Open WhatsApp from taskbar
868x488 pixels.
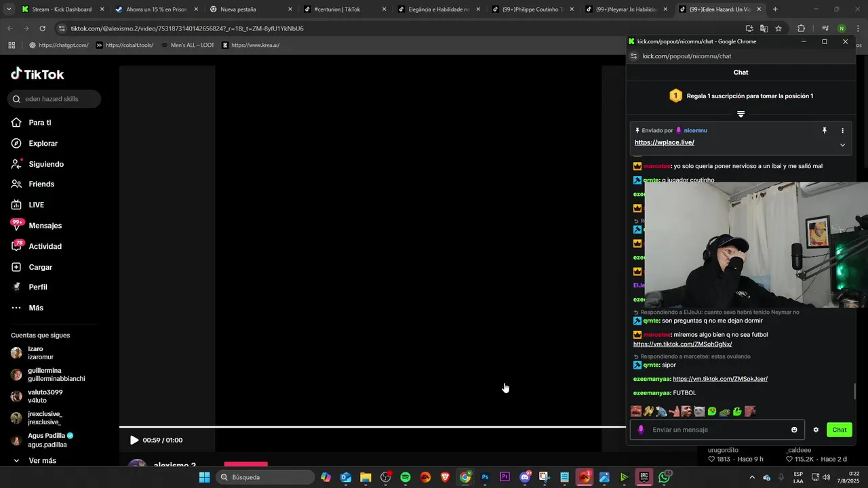(664, 477)
